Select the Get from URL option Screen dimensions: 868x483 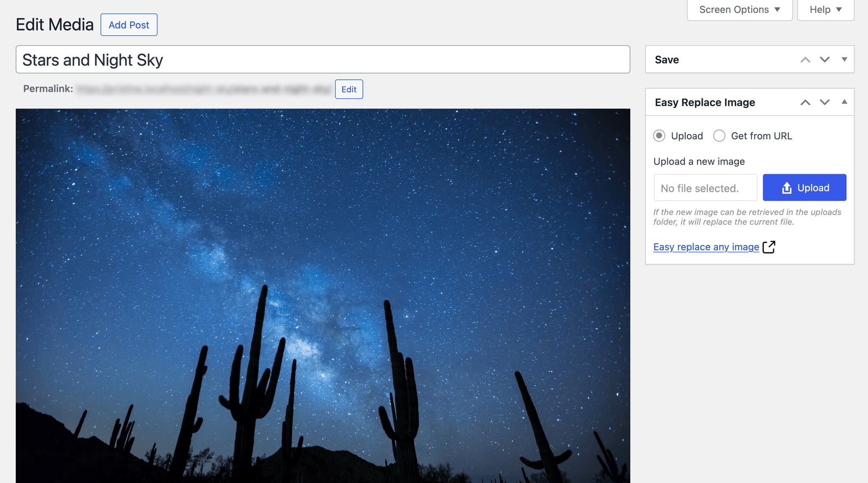[719, 136]
